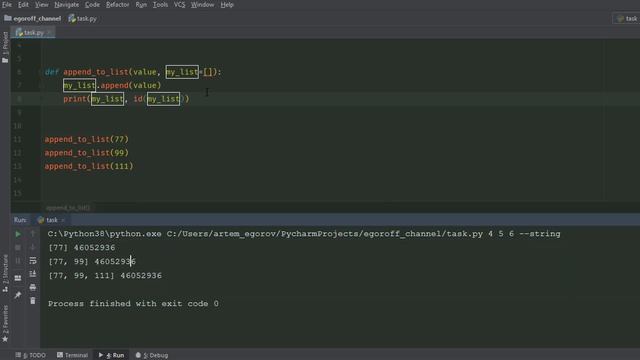Click the append_to_list(111) call line

(x=89, y=167)
